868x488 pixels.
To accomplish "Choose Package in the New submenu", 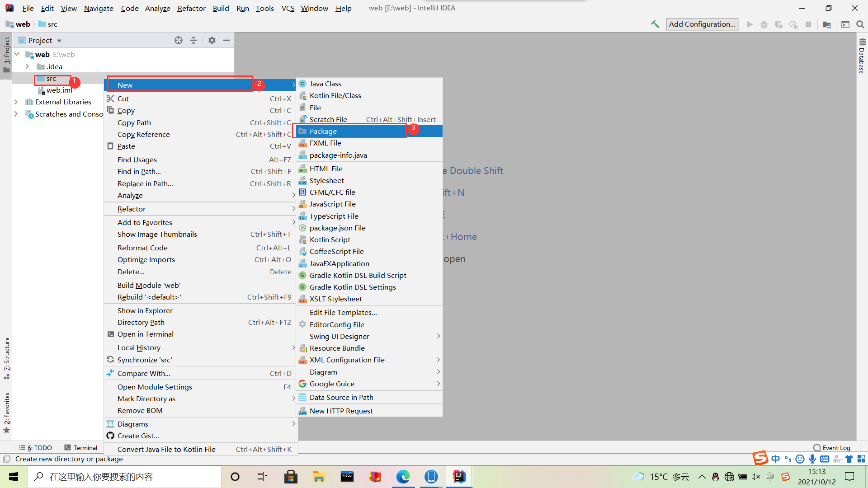I will [369, 131].
